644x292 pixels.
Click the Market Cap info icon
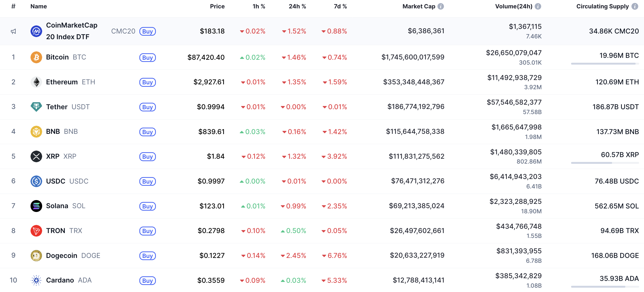coord(441,6)
